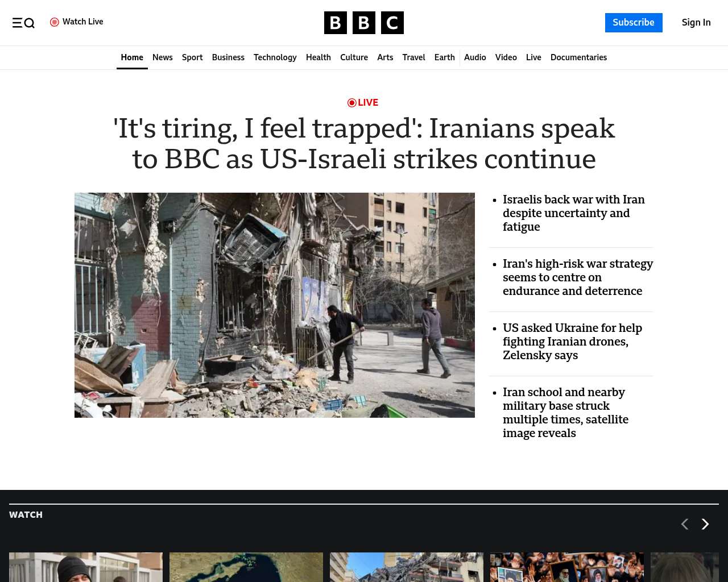The image size is (728, 582).
Task: Open 'US asked Ukraine for help' story
Action: pyautogui.click(x=572, y=342)
